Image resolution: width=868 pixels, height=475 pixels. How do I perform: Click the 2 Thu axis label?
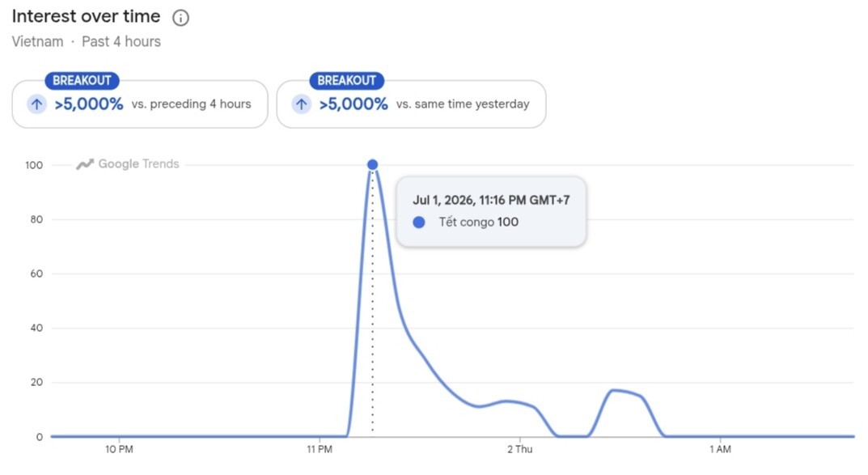[x=520, y=450]
